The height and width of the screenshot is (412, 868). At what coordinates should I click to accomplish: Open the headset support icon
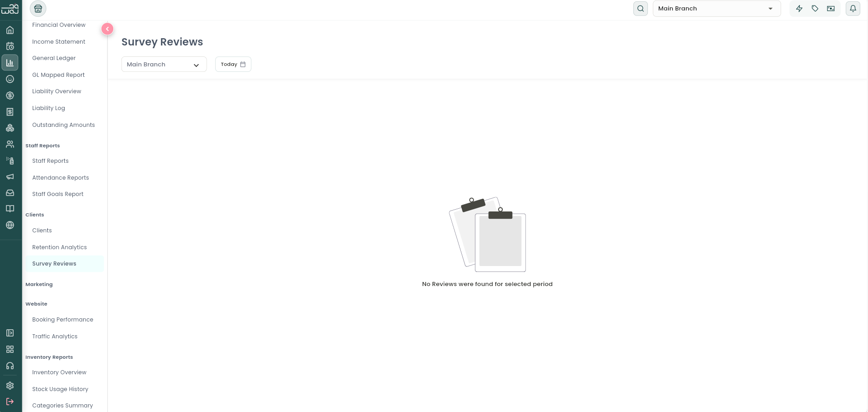[x=10, y=366]
